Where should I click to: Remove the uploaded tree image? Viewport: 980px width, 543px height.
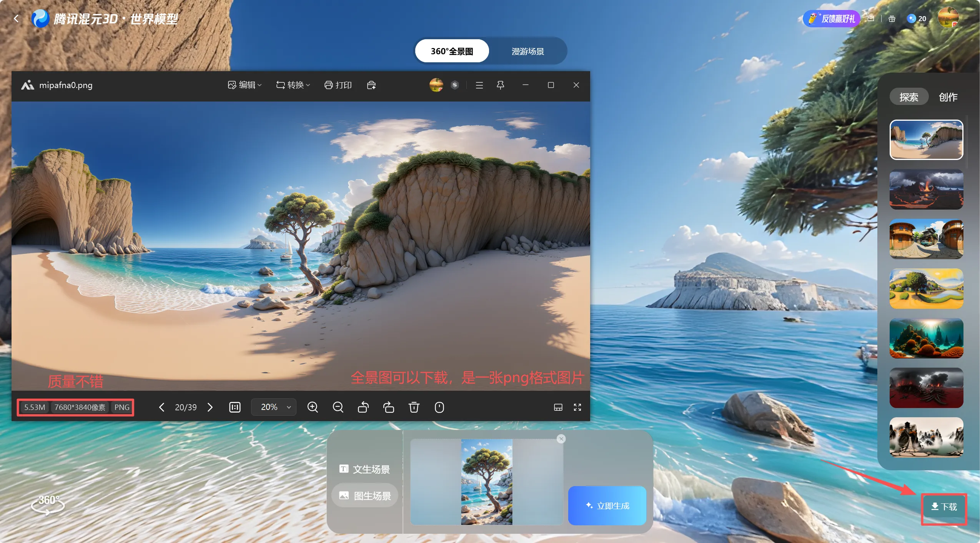point(561,439)
